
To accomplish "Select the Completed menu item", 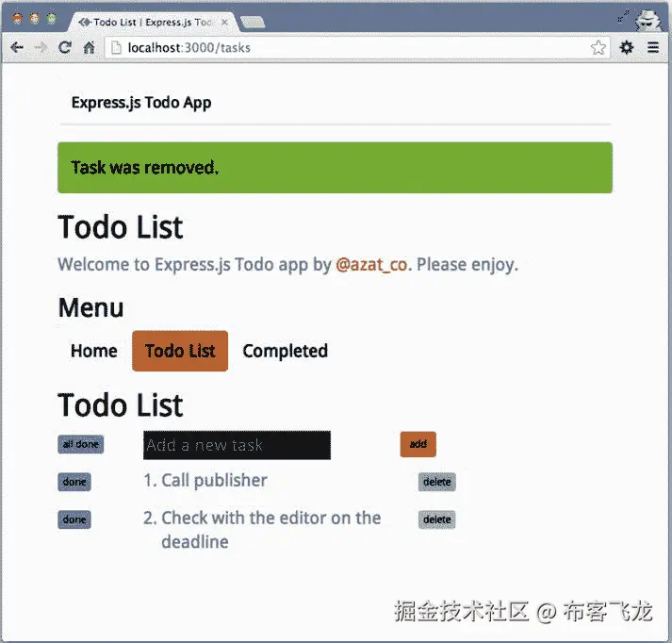I will point(285,351).
